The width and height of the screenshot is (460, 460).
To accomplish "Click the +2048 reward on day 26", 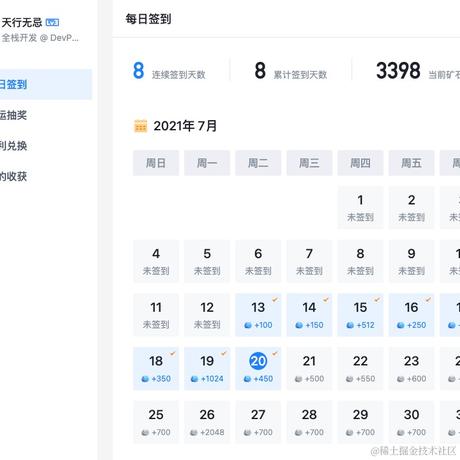I will click(212, 432).
